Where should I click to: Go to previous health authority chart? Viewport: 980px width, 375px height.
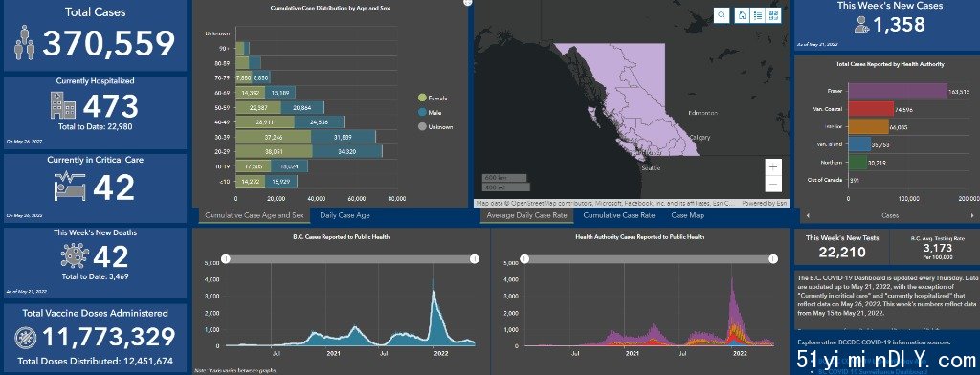[808, 215]
